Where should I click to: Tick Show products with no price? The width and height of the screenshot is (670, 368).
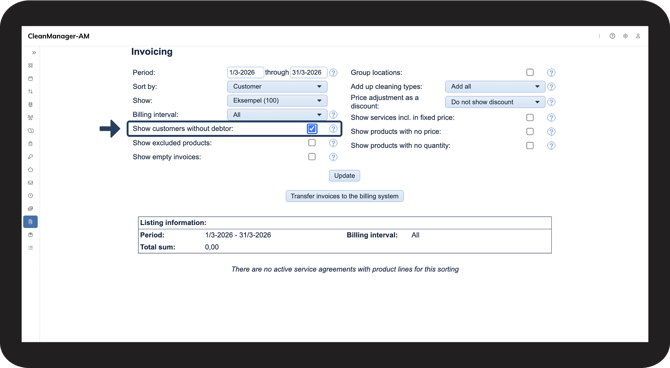[530, 132]
